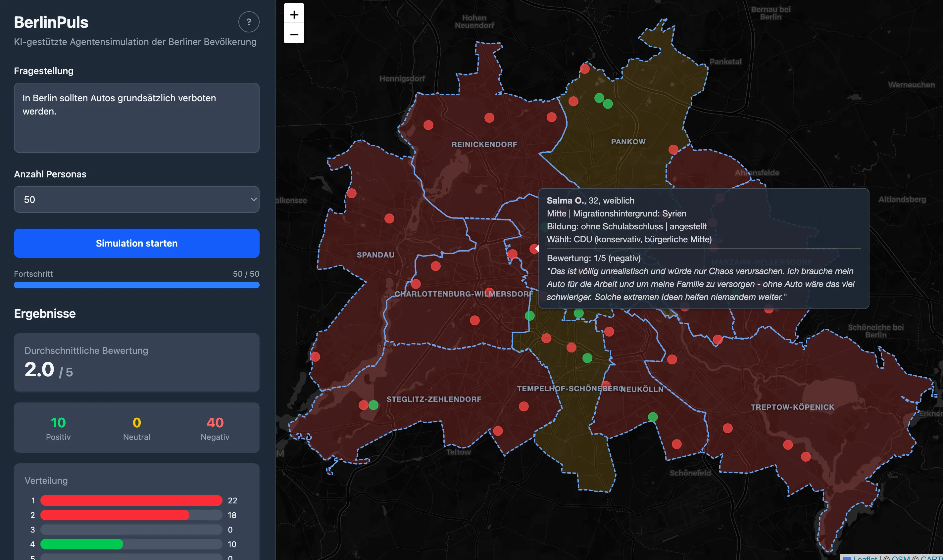943x560 pixels.
Task: Click the Fortschritt progress bar
Action: (x=137, y=285)
